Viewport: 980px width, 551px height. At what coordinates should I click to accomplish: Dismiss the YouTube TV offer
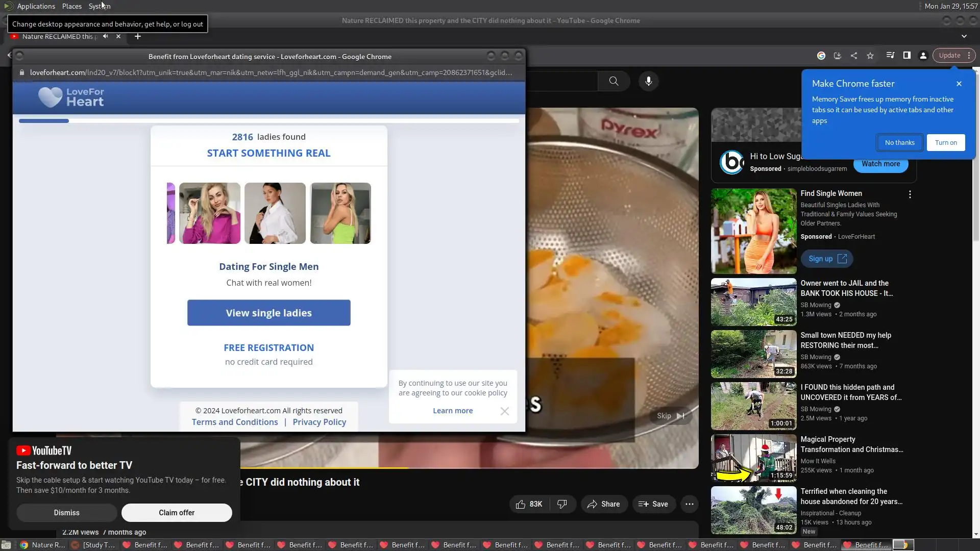(x=66, y=513)
